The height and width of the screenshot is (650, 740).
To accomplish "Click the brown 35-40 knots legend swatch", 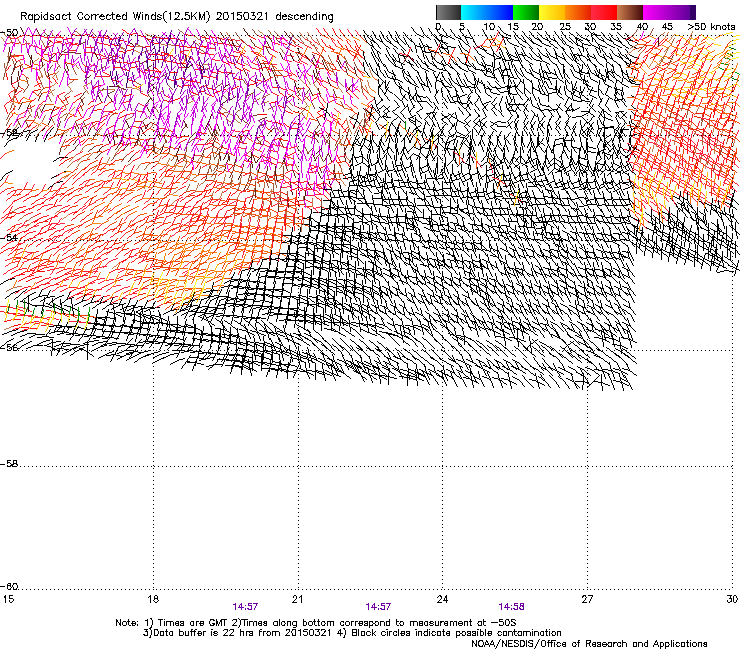I will pos(630,12).
